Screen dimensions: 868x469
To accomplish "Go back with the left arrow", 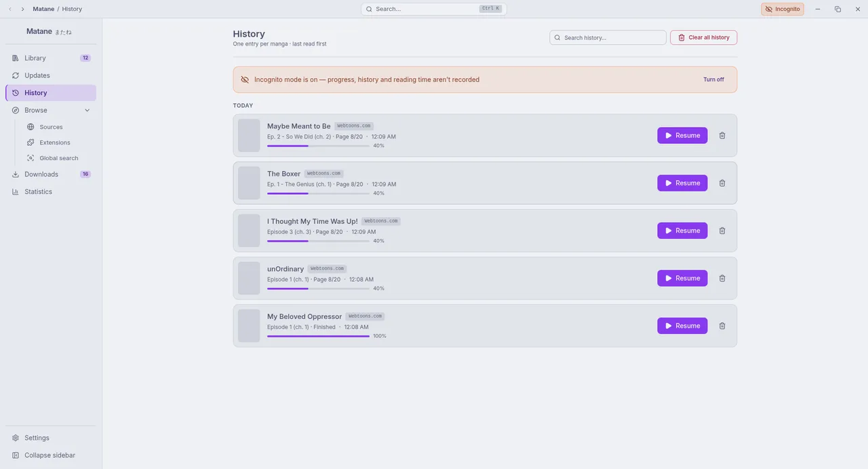I will coord(10,9).
